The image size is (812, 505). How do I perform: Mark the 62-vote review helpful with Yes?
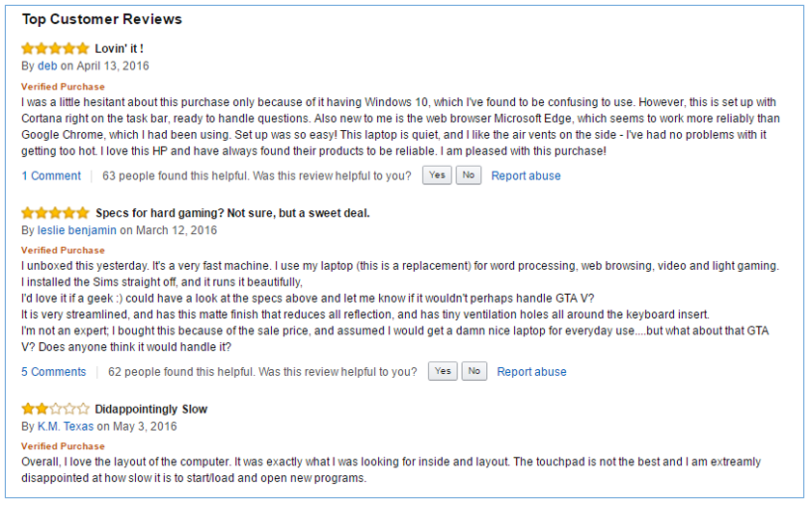point(443,372)
